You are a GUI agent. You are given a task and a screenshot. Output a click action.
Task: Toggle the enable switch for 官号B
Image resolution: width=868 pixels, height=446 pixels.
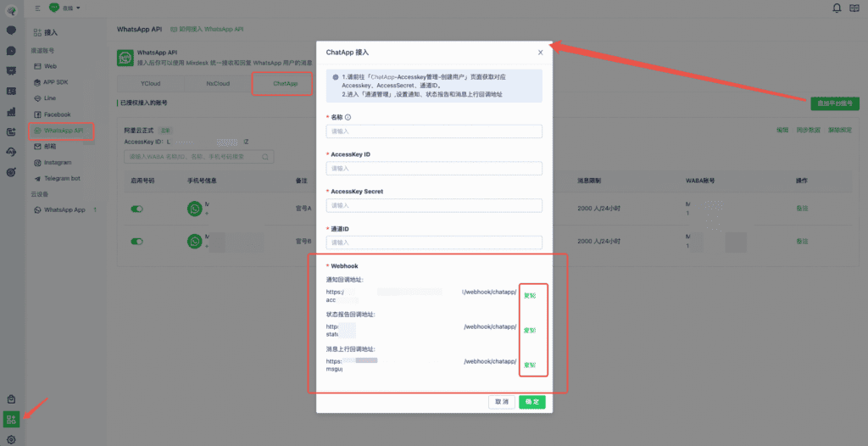(136, 242)
